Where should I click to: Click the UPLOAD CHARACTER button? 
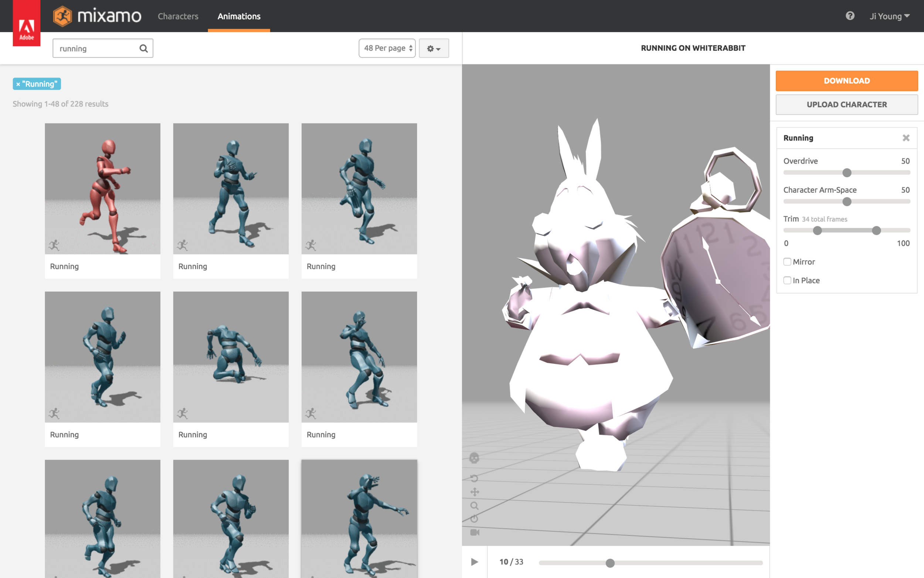pos(846,104)
